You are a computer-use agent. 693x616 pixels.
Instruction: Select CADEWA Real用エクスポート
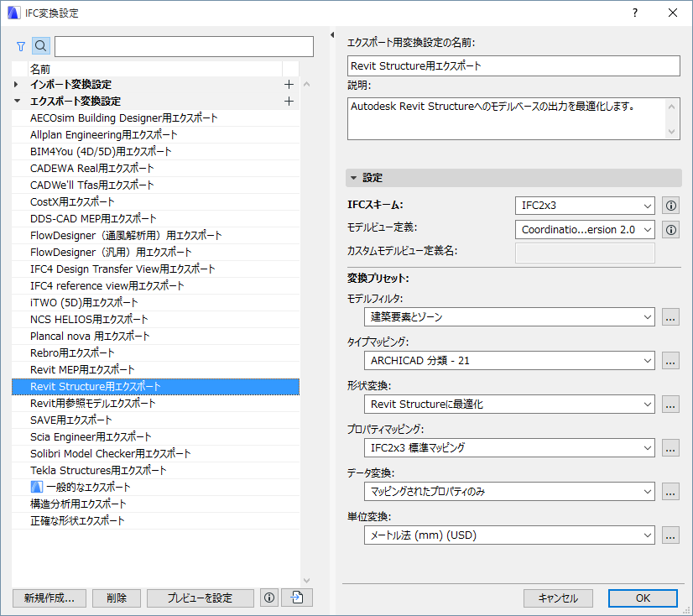coord(155,169)
